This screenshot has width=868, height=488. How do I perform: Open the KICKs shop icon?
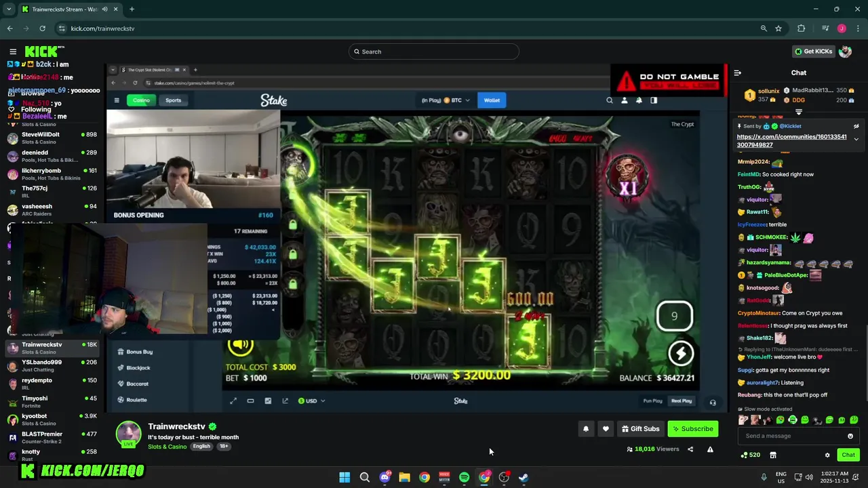pos(772,455)
